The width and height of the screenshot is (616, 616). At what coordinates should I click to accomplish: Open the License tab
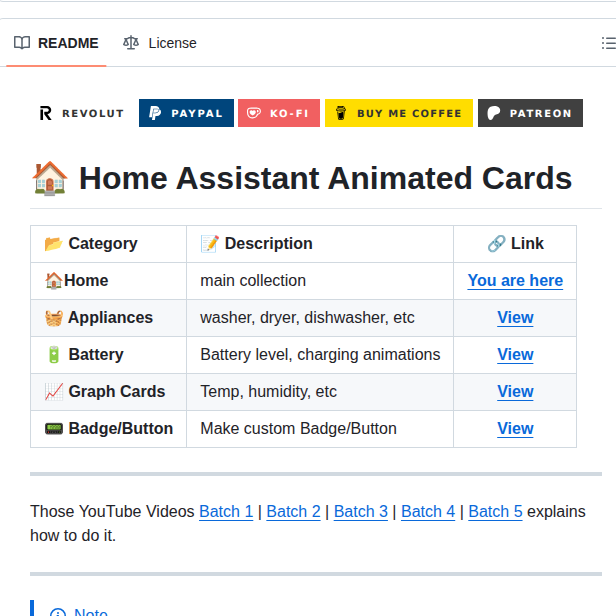160,43
